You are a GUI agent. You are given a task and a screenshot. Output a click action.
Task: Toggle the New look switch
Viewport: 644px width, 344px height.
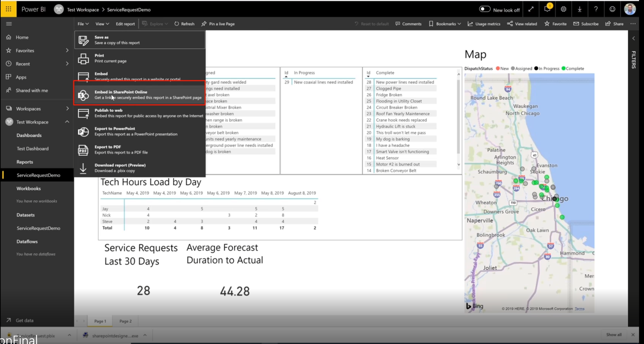485,9
